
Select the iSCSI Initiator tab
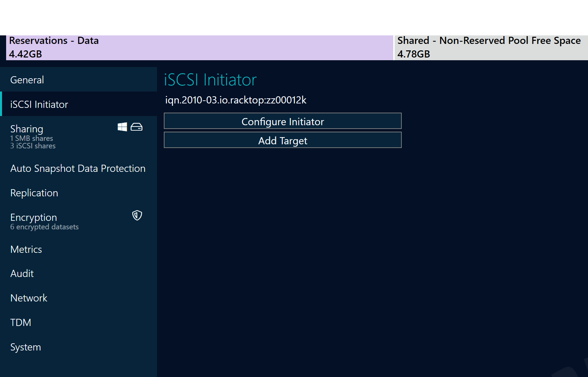[39, 104]
